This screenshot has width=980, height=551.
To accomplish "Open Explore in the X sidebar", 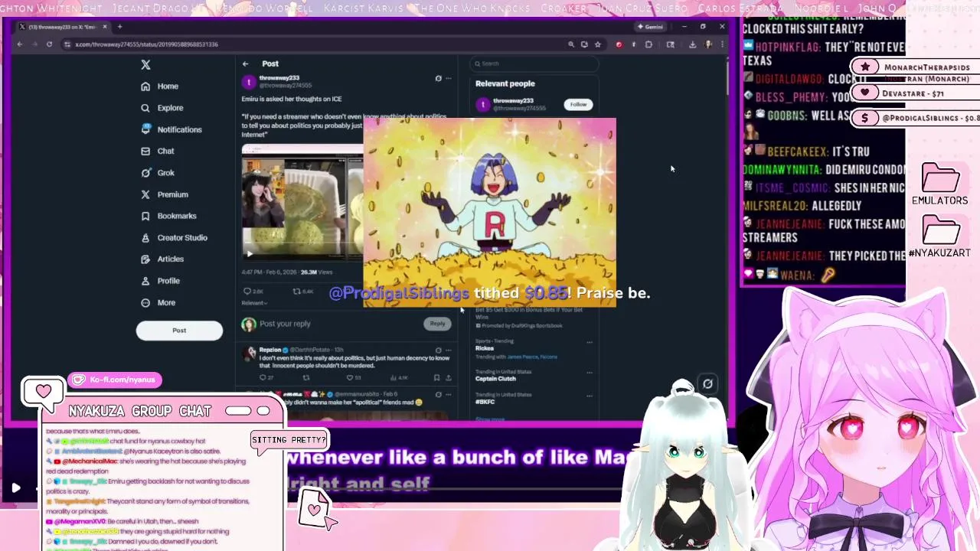I will click(x=162, y=108).
